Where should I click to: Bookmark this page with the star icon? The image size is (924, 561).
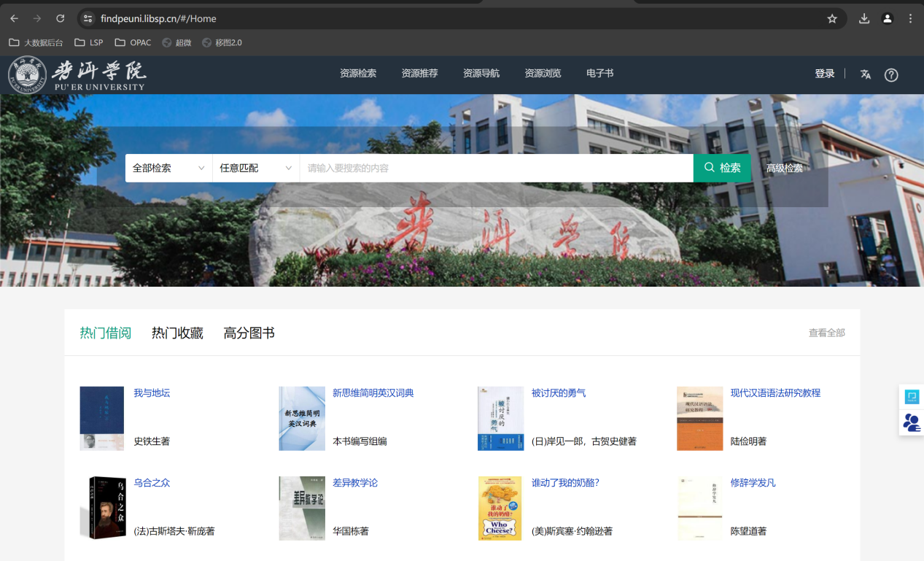[832, 18]
